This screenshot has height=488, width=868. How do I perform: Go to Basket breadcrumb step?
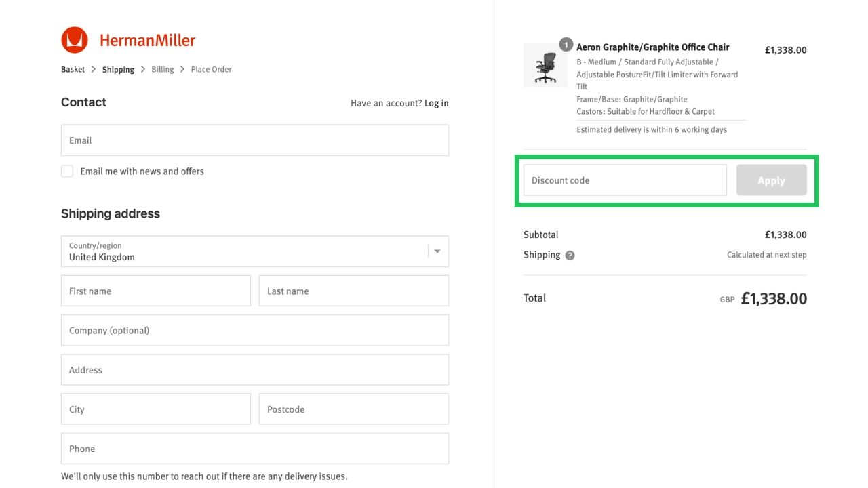[73, 69]
